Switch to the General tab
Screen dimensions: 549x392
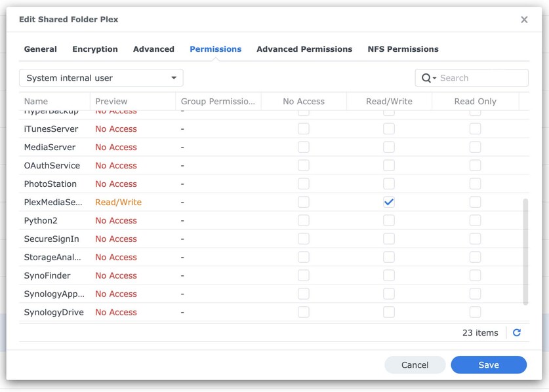click(x=41, y=49)
